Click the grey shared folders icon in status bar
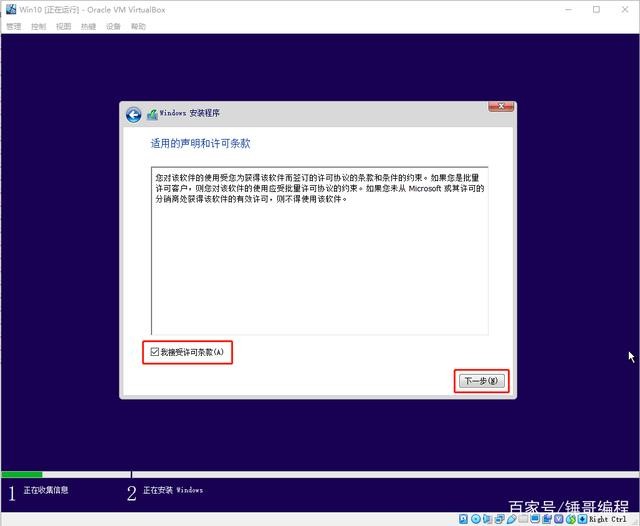This screenshot has width=640, height=526. [x=523, y=519]
